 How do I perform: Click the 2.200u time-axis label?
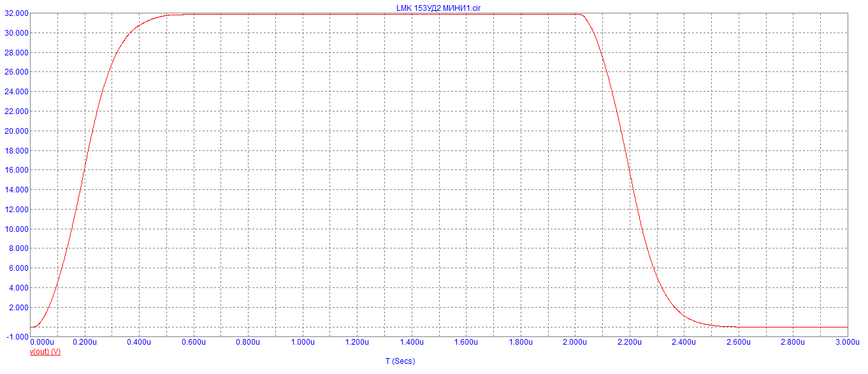pos(630,343)
